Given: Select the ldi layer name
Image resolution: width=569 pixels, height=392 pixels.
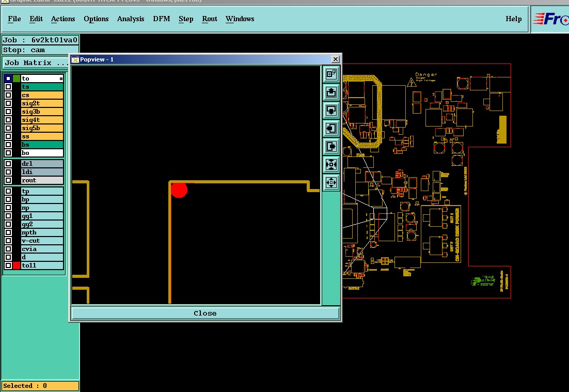Looking at the screenshot, I should [42, 172].
